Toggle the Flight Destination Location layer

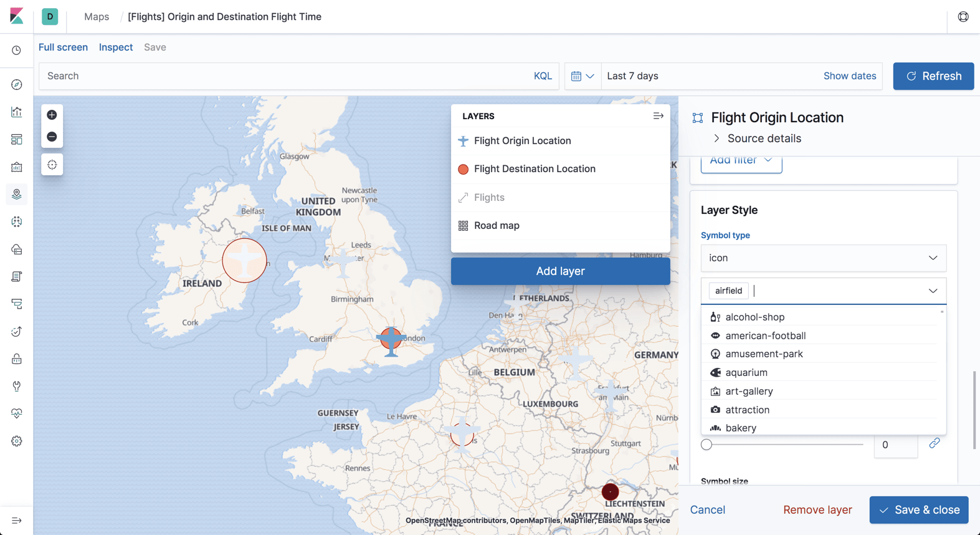(x=534, y=169)
